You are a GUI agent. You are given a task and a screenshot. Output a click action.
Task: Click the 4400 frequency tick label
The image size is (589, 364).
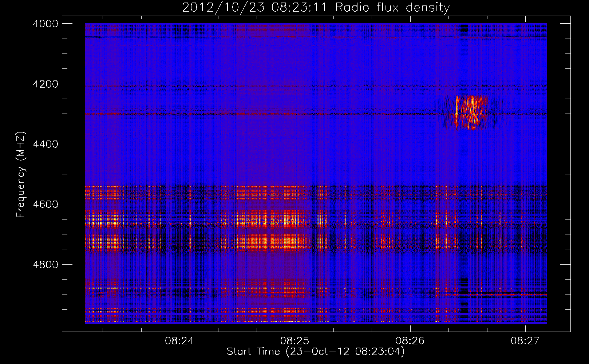(x=46, y=144)
